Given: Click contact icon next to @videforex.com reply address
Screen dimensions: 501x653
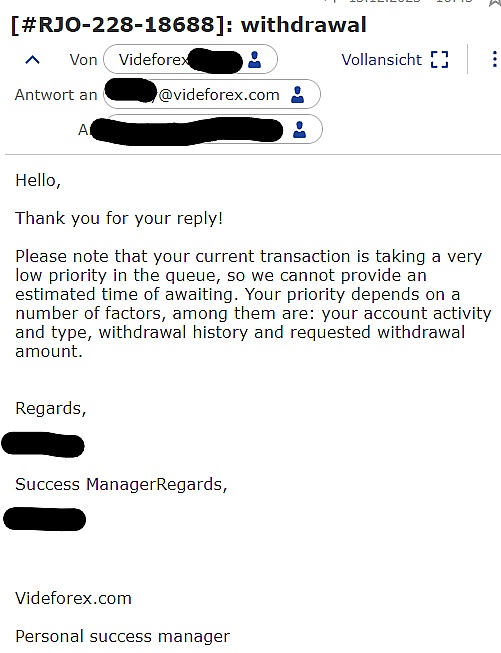Looking at the screenshot, I should tap(297, 95).
